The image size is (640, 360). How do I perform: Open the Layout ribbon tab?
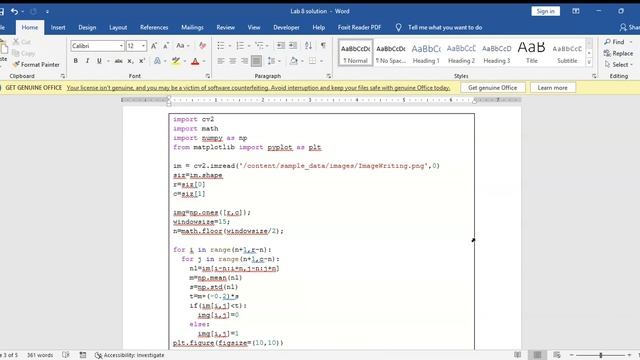click(x=118, y=27)
